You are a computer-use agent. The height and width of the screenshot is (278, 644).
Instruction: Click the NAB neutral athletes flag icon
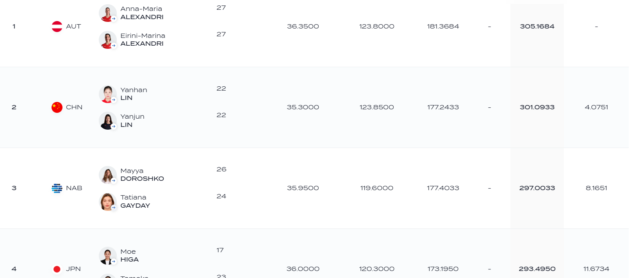point(57,188)
